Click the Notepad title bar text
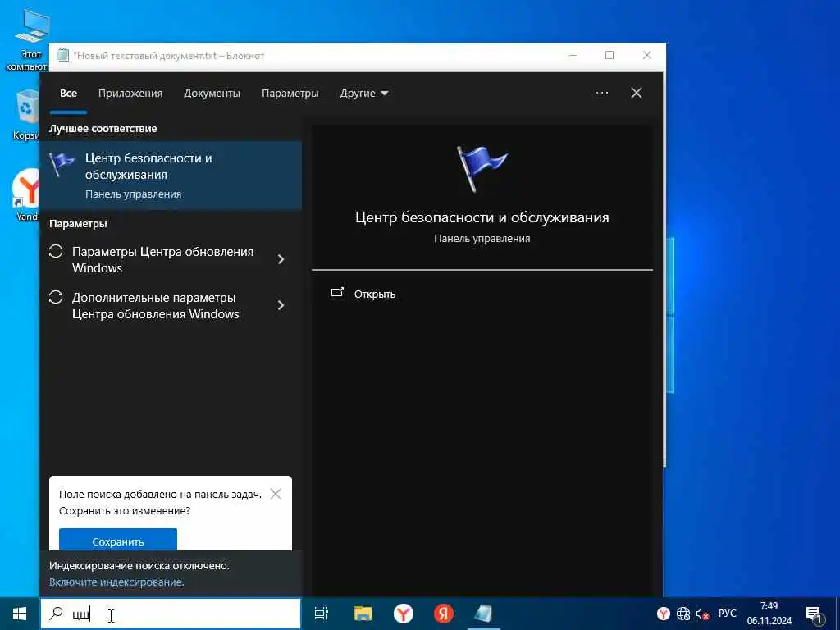This screenshot has width=840, height=630. [169, 56]
